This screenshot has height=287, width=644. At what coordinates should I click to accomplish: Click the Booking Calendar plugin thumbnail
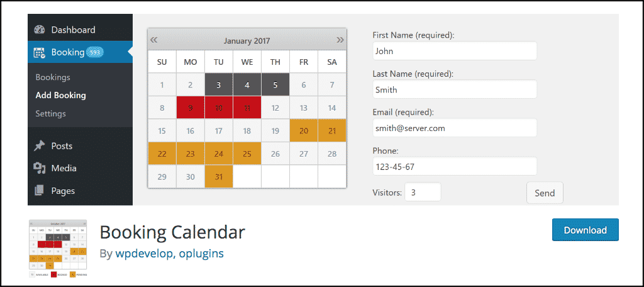coord(58,249)
